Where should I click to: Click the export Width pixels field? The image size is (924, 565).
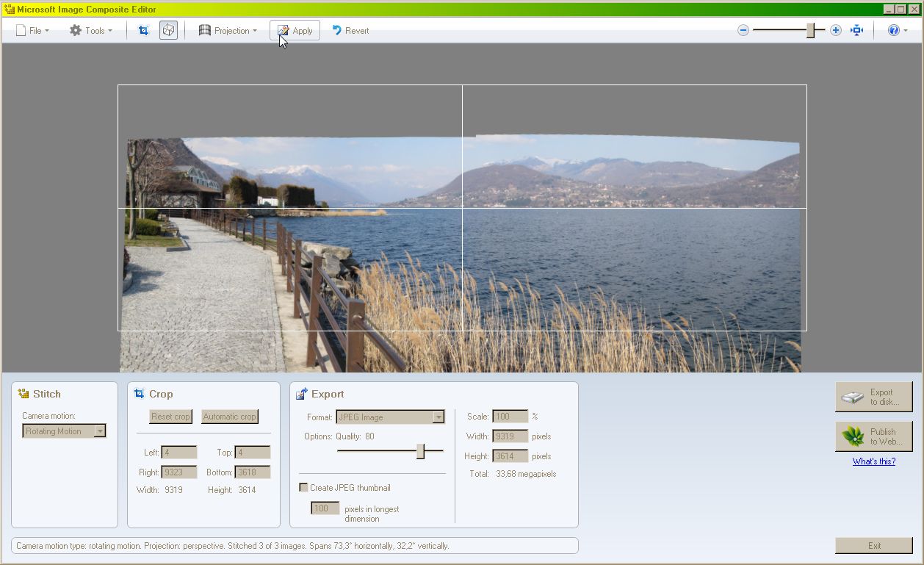pyautogui.click(x=510, y=436)
